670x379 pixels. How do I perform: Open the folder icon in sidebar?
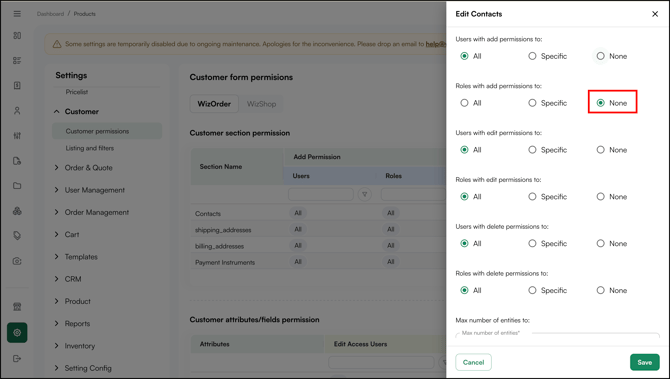[17, 185]
